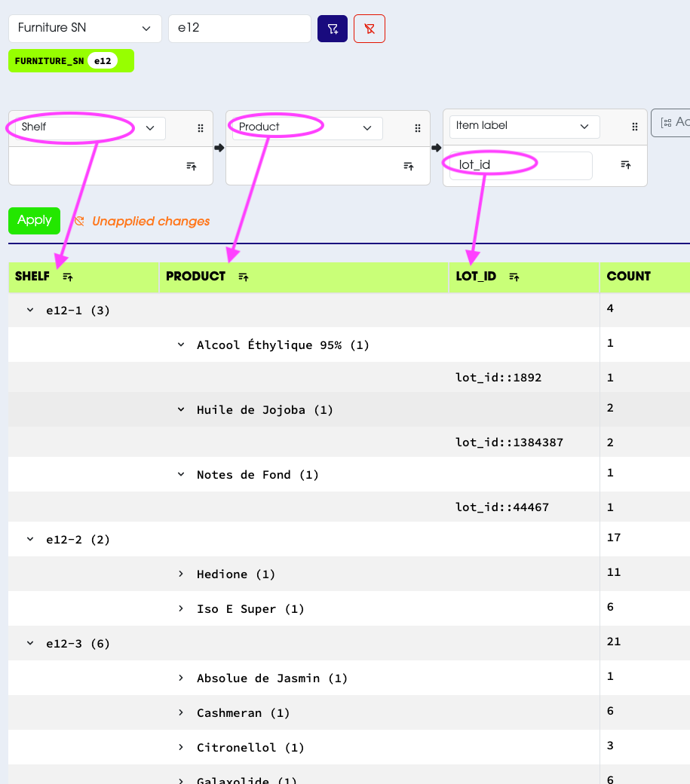This screenshot has width=690, height=784.
Task: Open the Item label grouping dropdown
Action: click(524, 127)
